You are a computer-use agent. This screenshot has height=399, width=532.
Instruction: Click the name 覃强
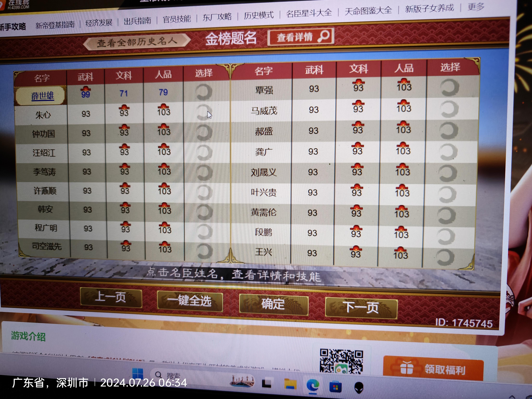pos(264,90)
